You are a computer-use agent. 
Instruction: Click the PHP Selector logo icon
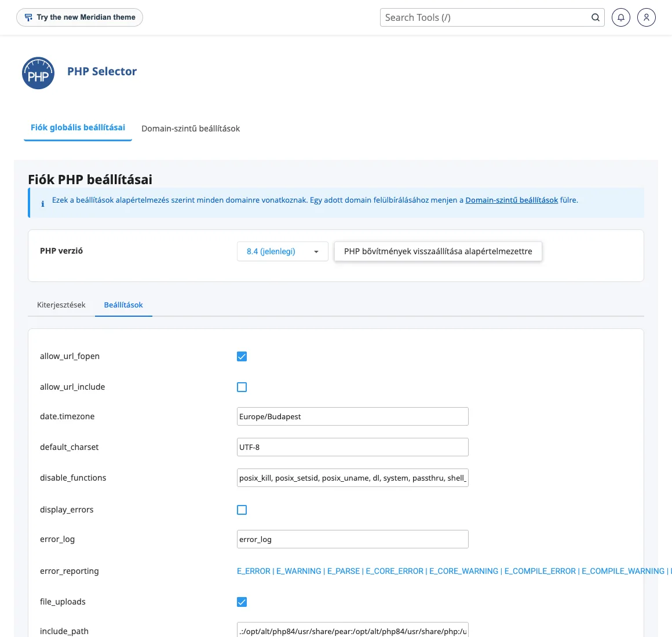click(38, 73)
